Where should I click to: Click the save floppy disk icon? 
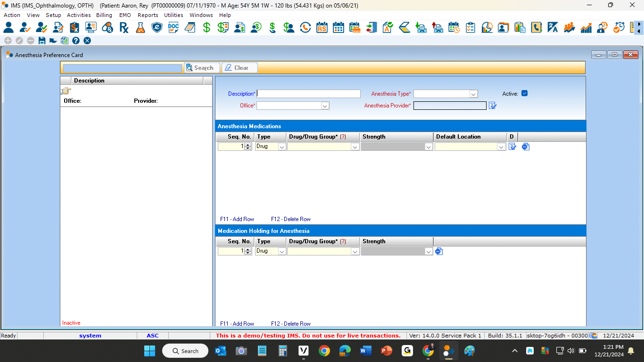[42, 41]
